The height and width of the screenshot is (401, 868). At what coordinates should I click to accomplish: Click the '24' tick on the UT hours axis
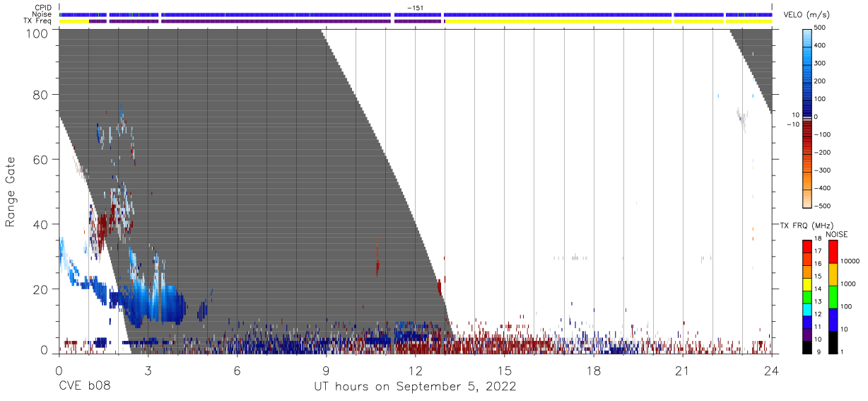(772, 370)
